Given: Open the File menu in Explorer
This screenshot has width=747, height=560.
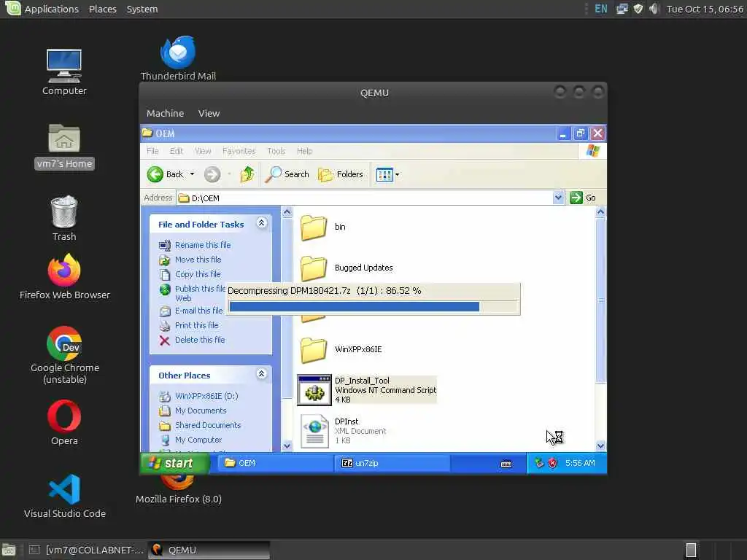Looking at the screenshot, I should click(x=152, y=151).
